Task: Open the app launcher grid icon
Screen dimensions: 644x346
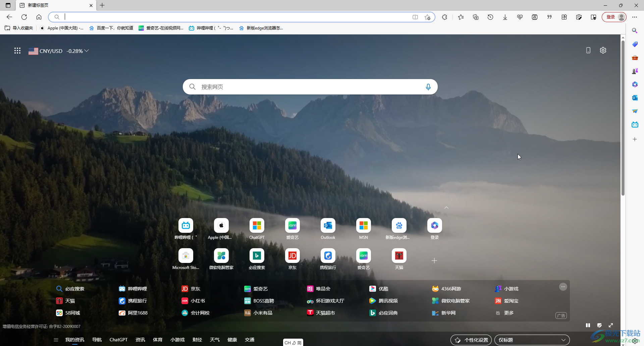Action: 17,51
